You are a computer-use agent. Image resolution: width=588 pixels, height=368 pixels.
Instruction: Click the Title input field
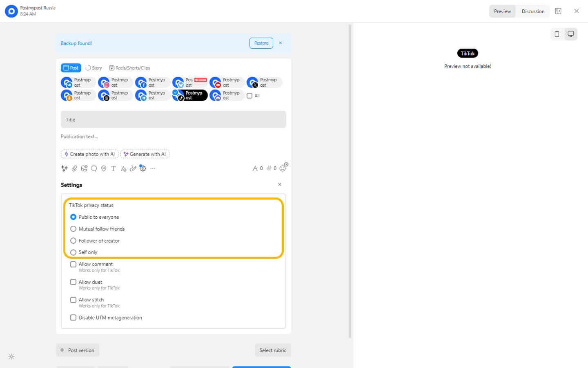(174, 119)
